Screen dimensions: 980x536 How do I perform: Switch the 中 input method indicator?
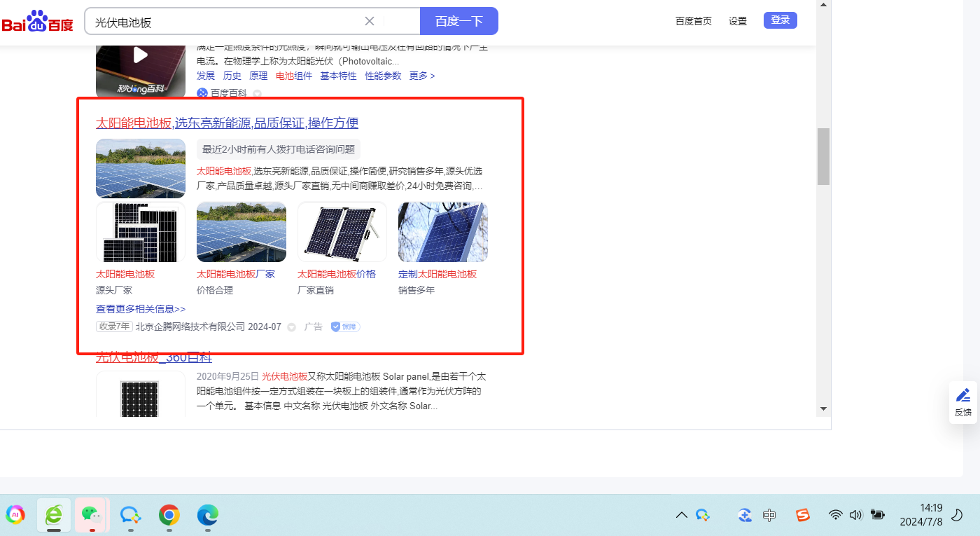click(769, 516)
